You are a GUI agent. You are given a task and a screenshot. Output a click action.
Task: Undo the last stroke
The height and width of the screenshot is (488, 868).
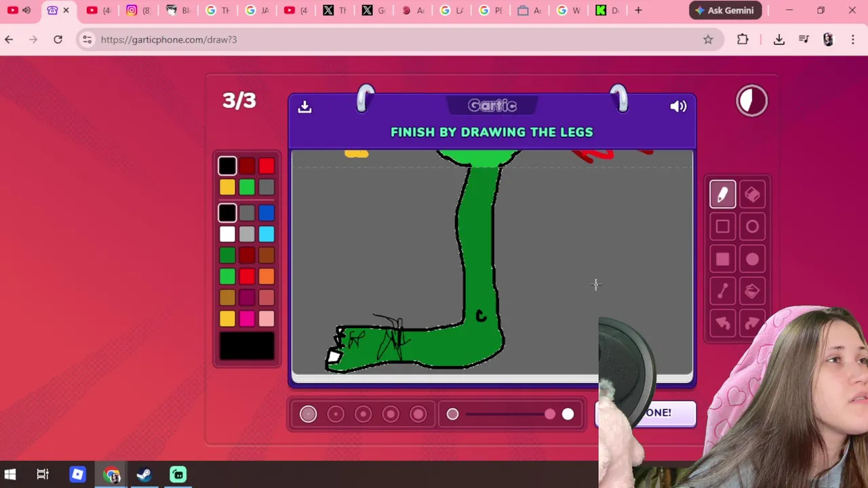tap(722, 324)
